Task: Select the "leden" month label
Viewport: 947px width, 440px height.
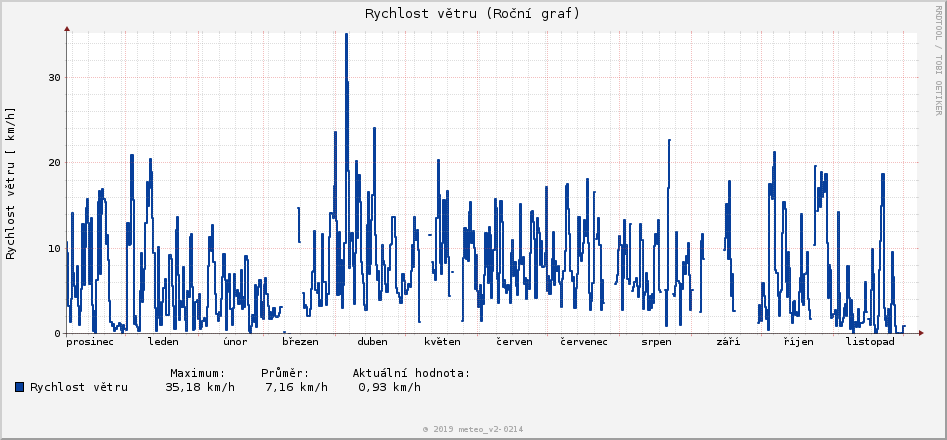Action: tap(163, 342)
